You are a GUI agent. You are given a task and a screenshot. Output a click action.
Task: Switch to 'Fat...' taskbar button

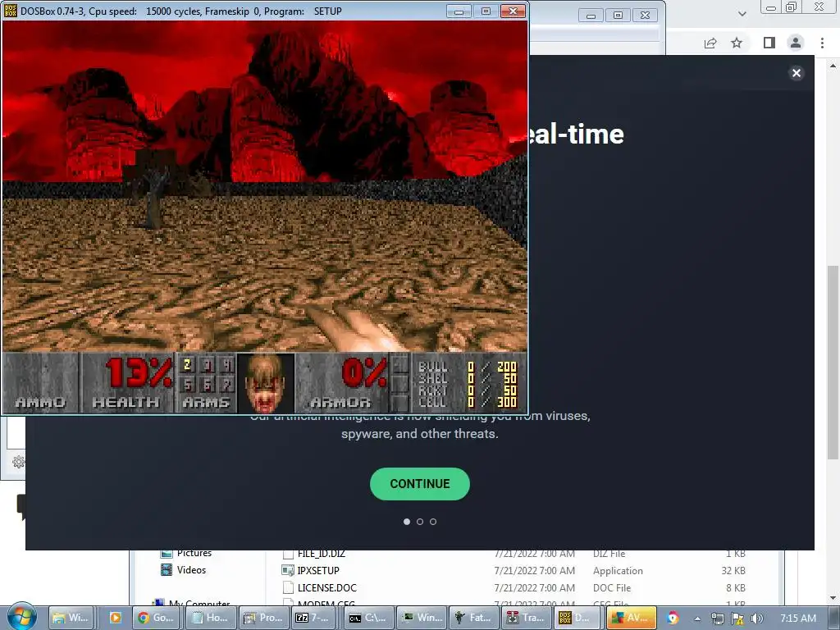[473, 618]
